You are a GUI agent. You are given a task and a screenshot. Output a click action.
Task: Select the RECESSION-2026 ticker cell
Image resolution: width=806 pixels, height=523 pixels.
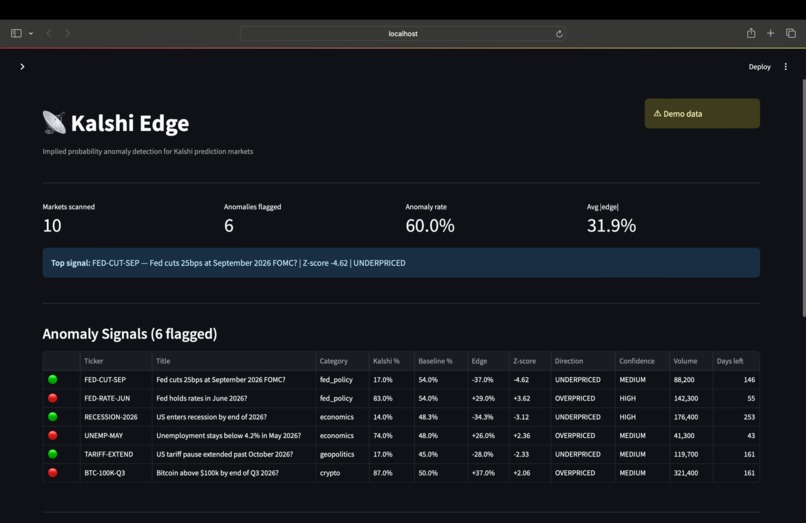click(x=116, y=417)
